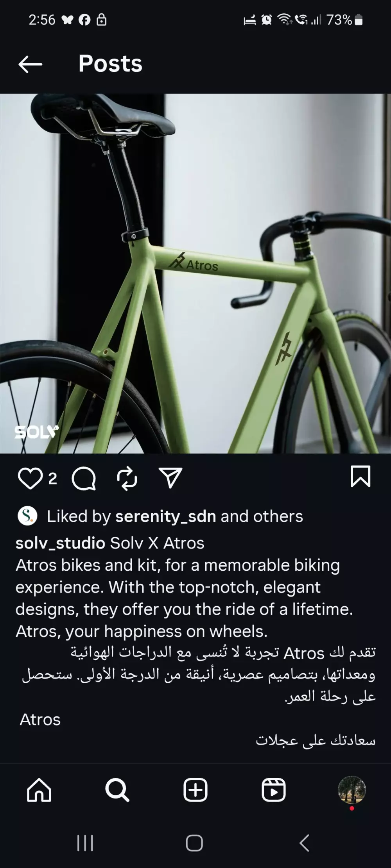
Task: Open the Search tab magnifier
Action: (117, 790)
